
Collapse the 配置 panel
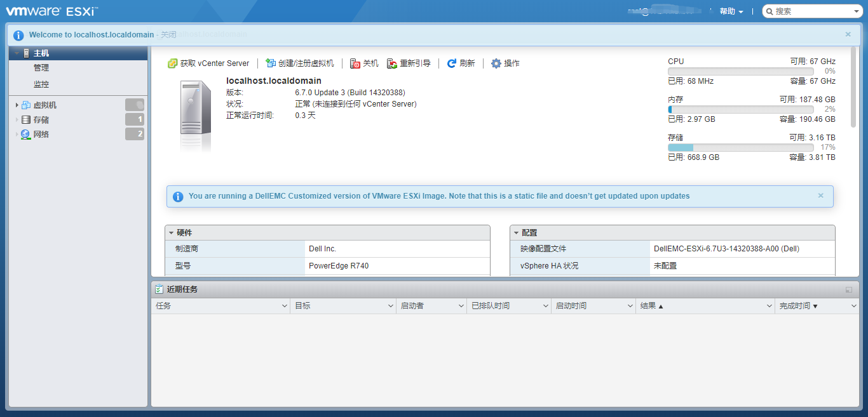(x=517, y=232)
